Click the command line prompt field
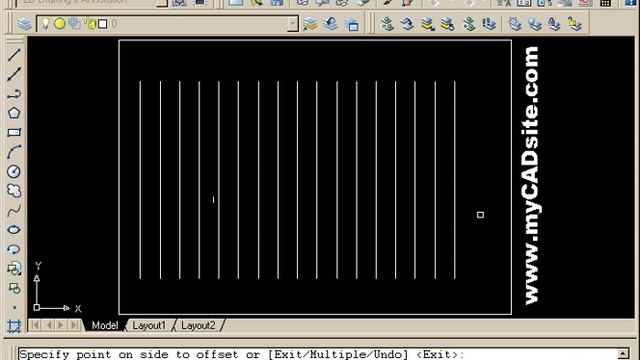Screen dimensions: 640x360 click(x=318, y=354)
